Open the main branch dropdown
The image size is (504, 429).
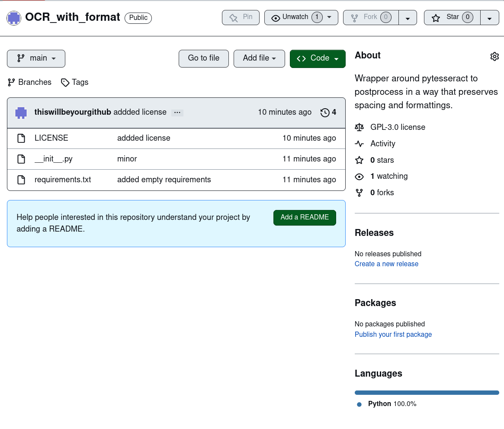pyautogui.click(x=36, y=58)
